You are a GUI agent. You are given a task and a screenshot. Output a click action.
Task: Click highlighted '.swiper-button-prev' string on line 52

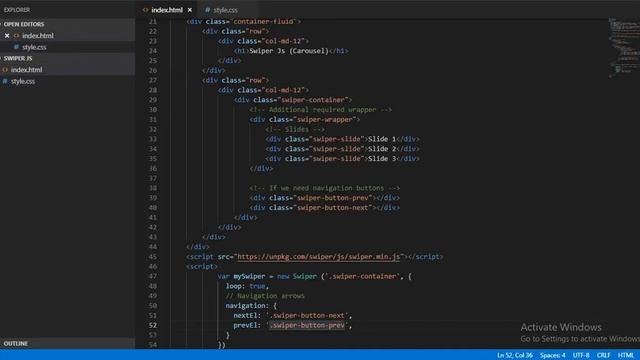[x=307, y=325]
